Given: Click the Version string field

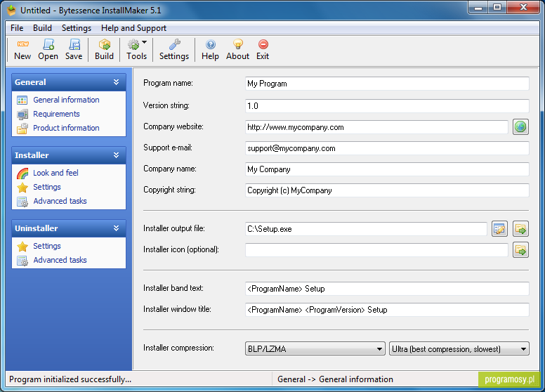Looking at the screenshot, I should pyautogui.click(x=387, y=105).
